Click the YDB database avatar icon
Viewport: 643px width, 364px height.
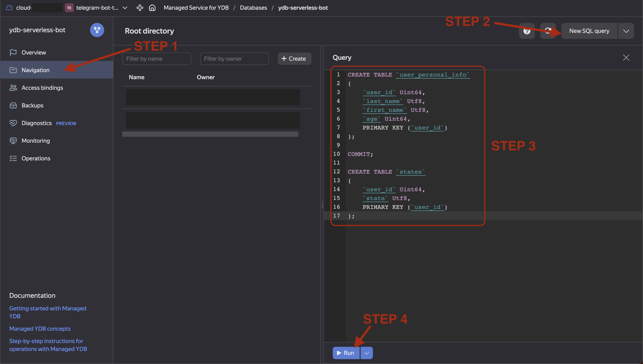click(x=97, y=30)
